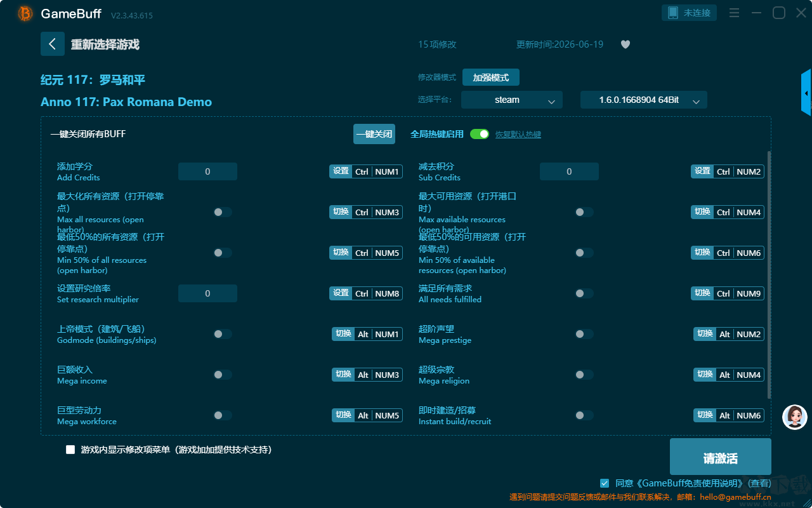Click the vertical scrollbar of cheat list
The image size is (812, 508).
pyautogui.click(x=769, y=275)
